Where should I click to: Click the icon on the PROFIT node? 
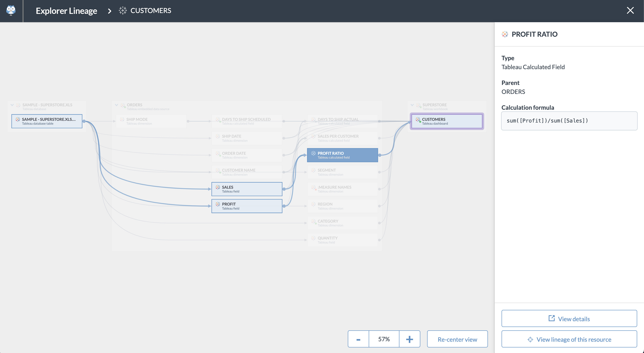pyautogui.click(x=218, y=204)
